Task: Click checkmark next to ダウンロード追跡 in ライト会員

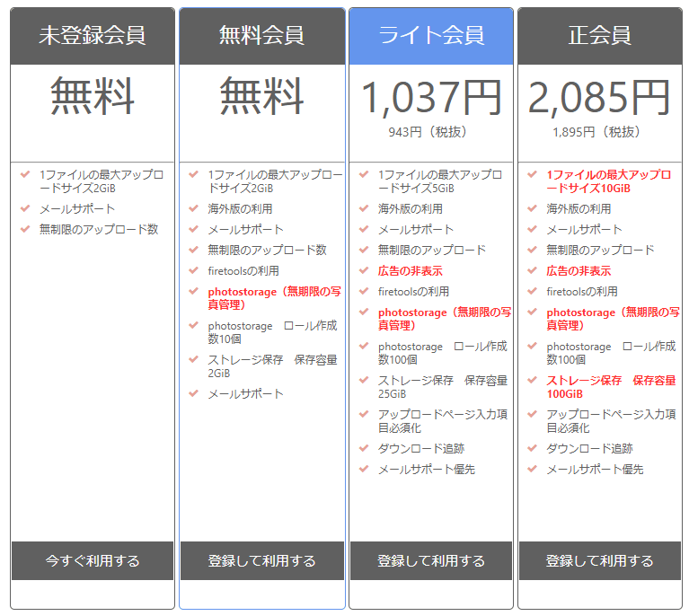Action: [x=364, y=448]
